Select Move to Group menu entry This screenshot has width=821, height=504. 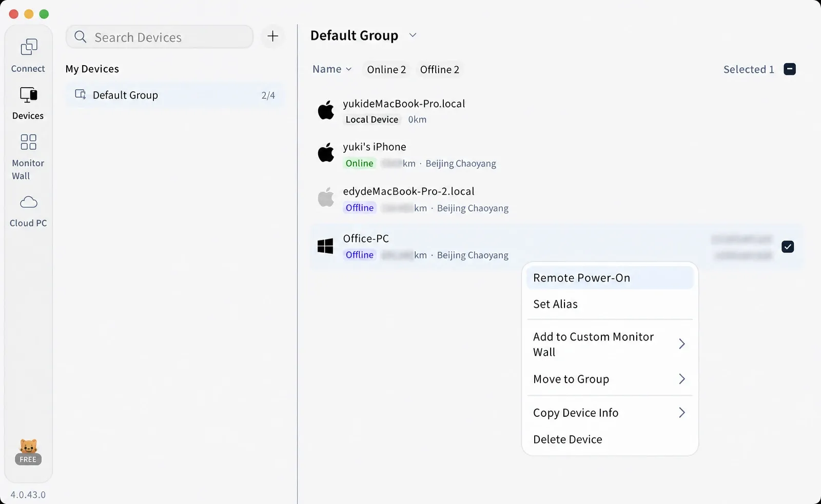[x=610, y=379]
